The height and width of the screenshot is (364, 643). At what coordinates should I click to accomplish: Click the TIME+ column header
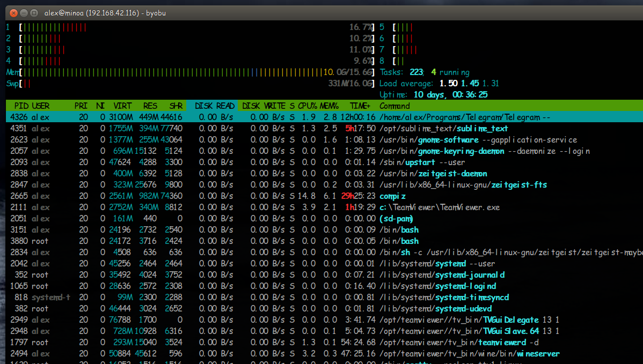(x=359, y=106)
